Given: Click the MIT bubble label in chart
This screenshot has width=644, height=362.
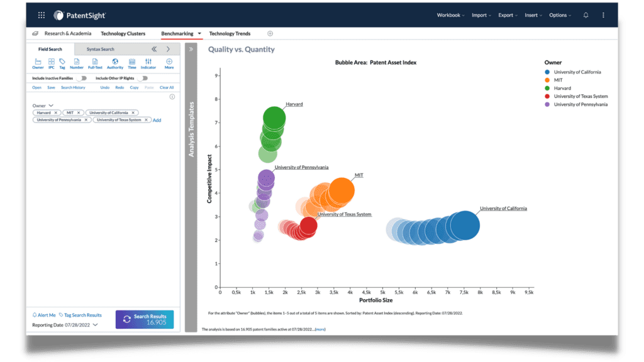Looking at the screenshot, I should point(359,175).
